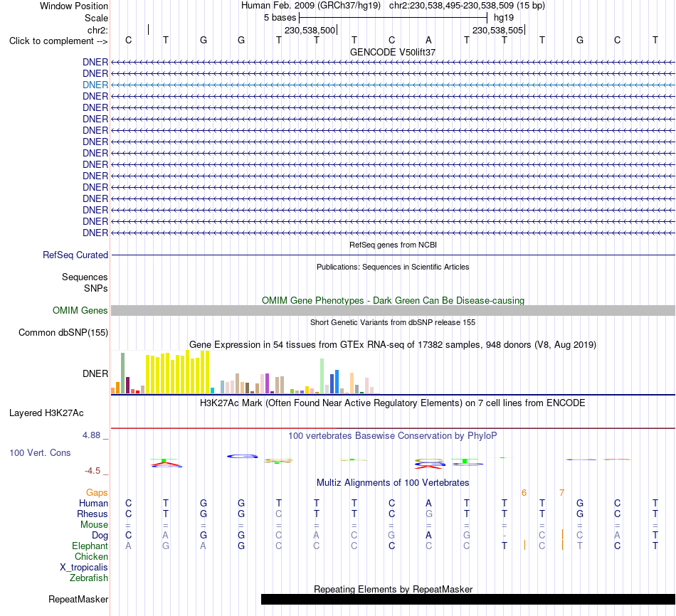The height and width of the screenshot is (616, 676).
Task: Click the Common dbSNP(155) label
Action: 63,332
